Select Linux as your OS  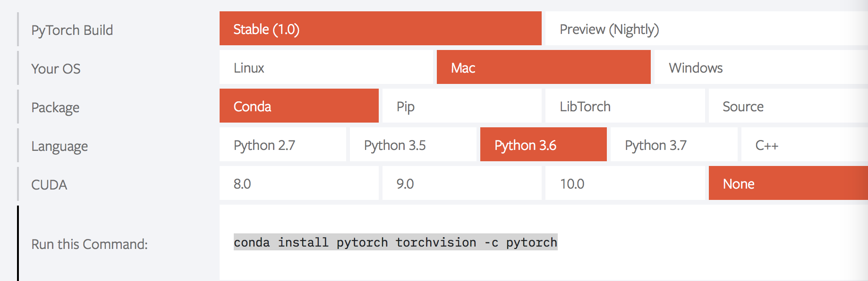pyautogui.click(x=326, y=67)
